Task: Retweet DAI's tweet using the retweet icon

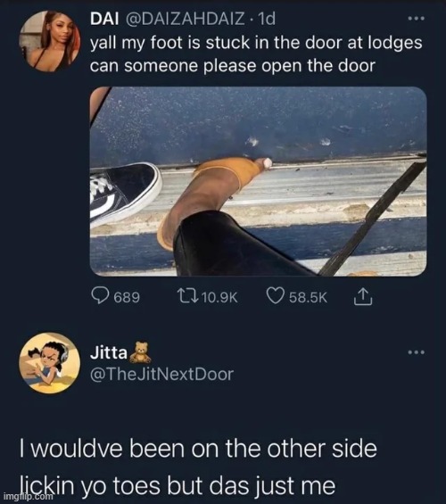Action: (x=188, y=296)
